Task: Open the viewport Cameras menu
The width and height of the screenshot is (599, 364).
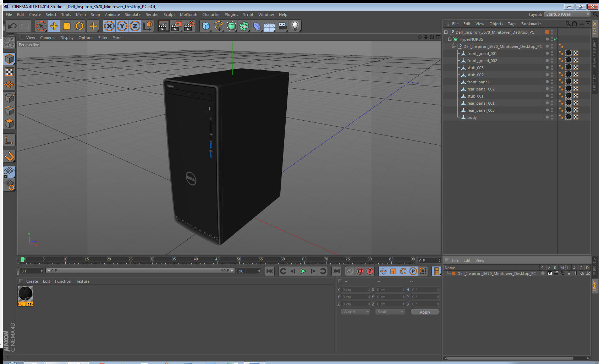Action: click(x=48, y=38)
